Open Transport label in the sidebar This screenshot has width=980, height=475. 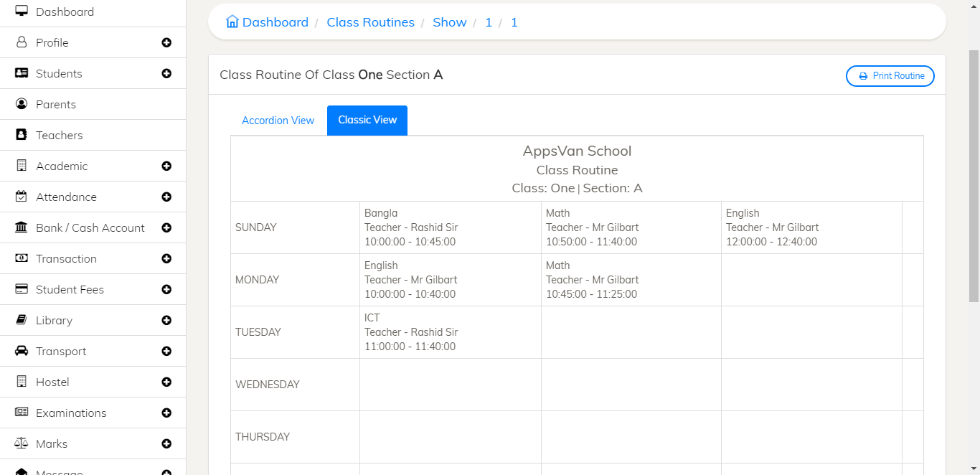(x=61, y=351)
